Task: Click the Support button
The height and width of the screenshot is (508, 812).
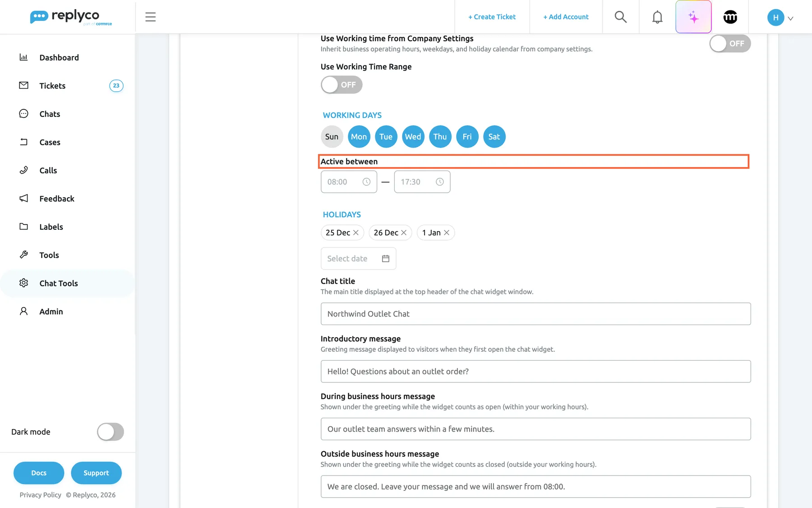Action: pyautogui.click(x=96, y=473)
